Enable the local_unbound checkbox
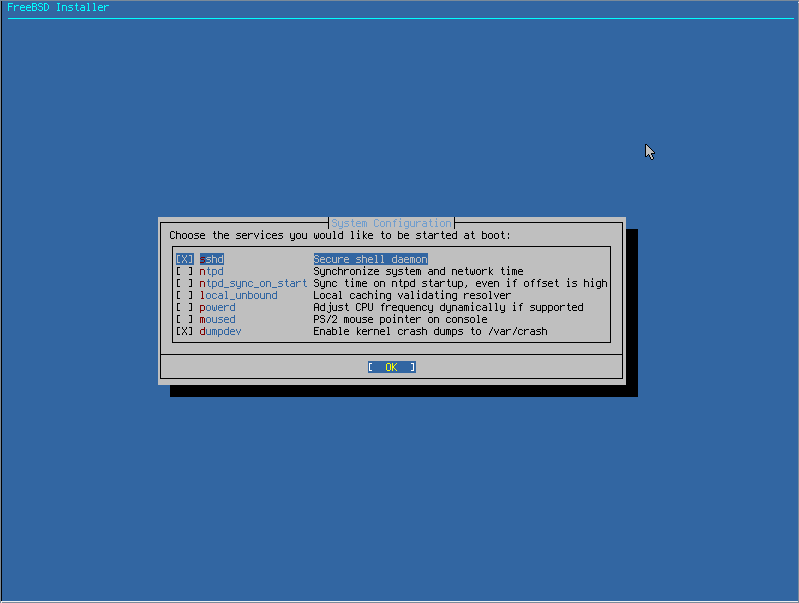The image size is (799, 603). (x=184, y=296)
